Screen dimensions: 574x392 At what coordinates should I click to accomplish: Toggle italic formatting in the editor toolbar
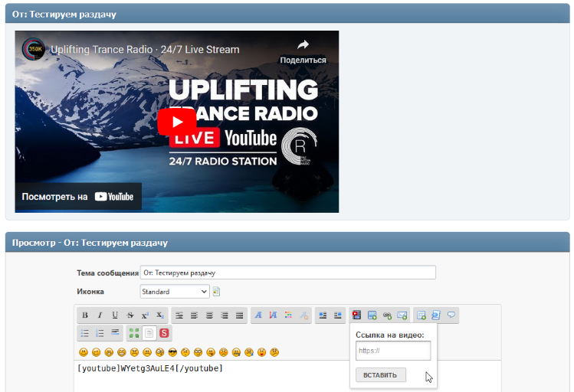click(x=100, y=315)
